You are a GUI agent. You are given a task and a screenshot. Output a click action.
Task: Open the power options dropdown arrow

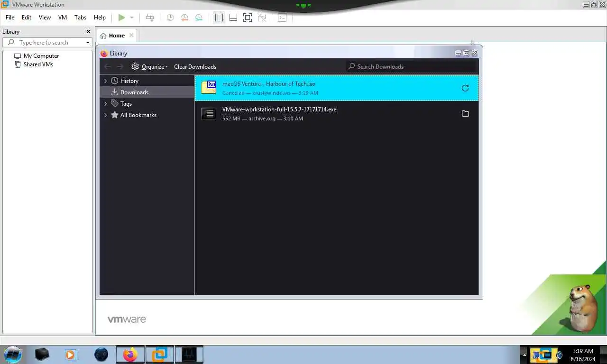click(132, 18)
